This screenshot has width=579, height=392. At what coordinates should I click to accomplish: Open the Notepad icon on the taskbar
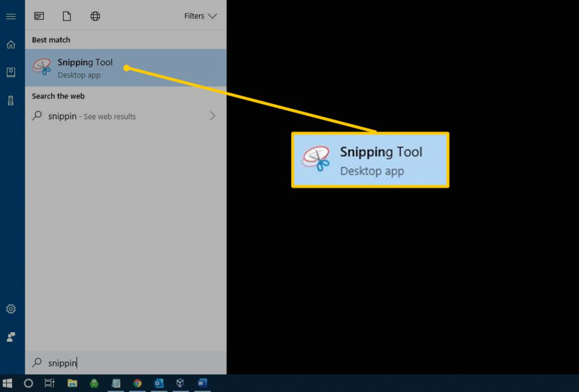pyautogui.click(x=116, y=383)
